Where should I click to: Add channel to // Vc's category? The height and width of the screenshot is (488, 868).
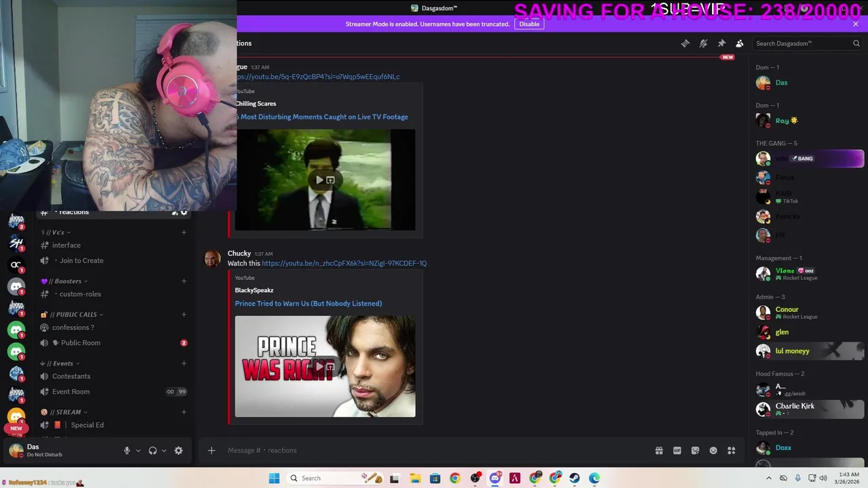point(184,232)
